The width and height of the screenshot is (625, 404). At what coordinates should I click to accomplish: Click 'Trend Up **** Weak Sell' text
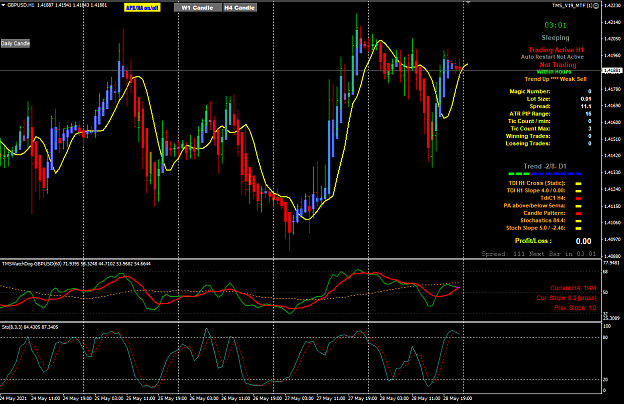(x=555, y=79)
